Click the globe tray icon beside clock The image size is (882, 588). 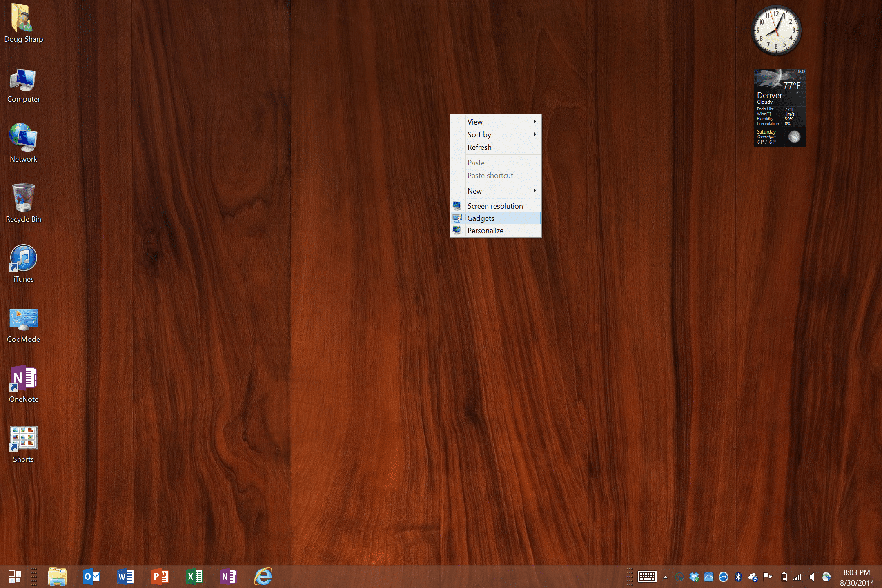(826, 577)
